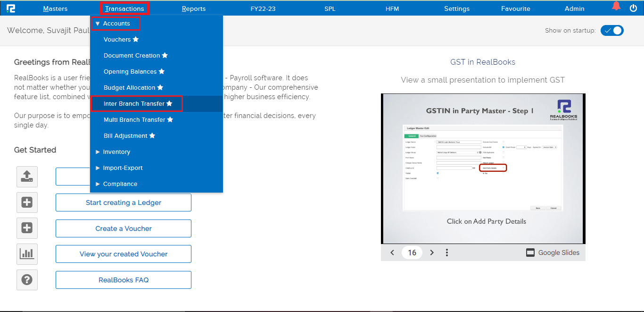
Task: Open Google Slides presentation options menu
Action: coord(446,253)
